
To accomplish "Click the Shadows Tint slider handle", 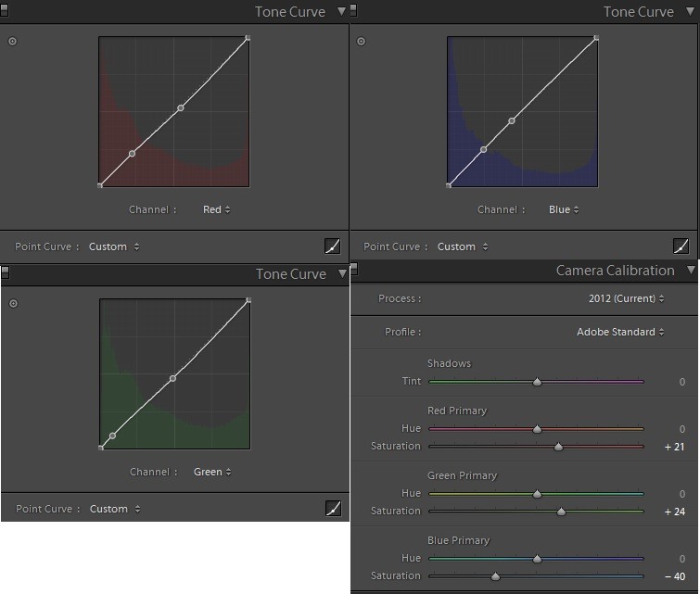I will click(x=537, y=382).
